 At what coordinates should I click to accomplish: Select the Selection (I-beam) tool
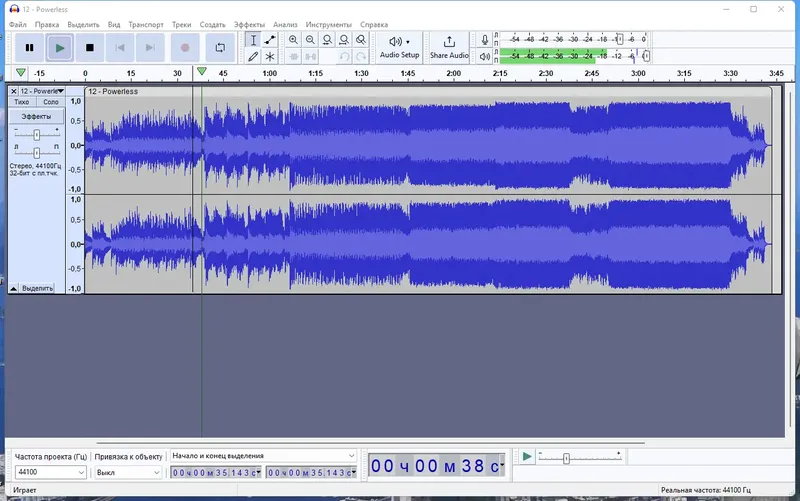click(x=253, y=40)
